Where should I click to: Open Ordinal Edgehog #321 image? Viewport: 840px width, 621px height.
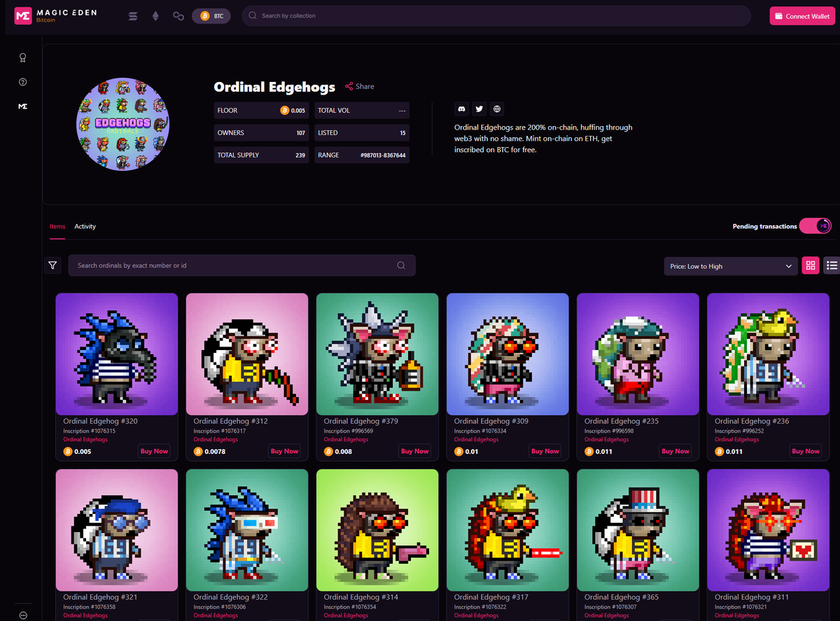pyautogui.click(x=117, y=530)
